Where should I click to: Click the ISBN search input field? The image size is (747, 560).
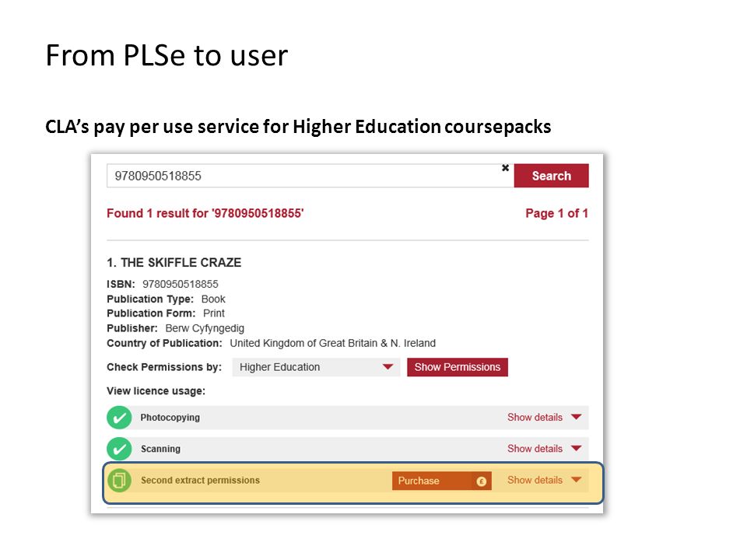(x=305, y=176)
